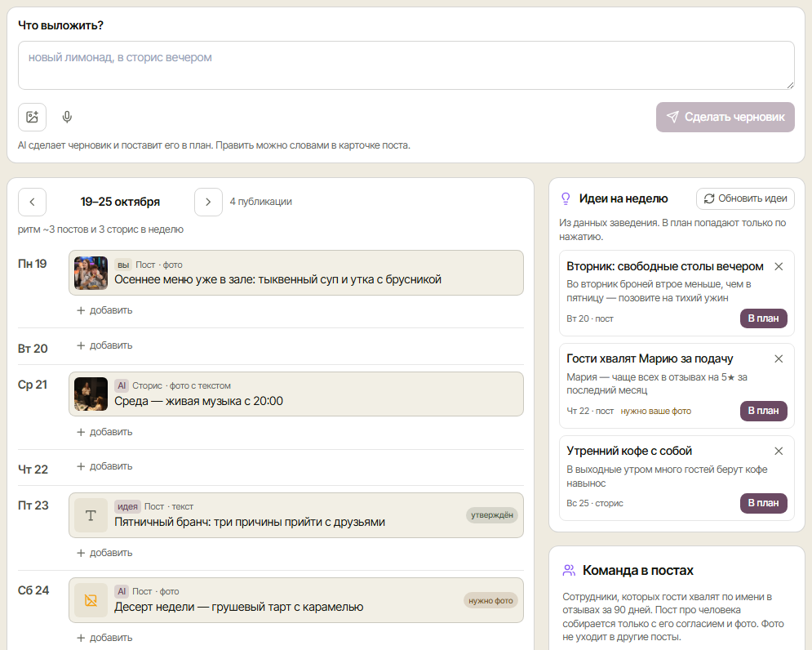The width and height of the screenshot is (812, 650).
Task: Open the 'Пятничный бранч' post card
Action: (296, 515)
